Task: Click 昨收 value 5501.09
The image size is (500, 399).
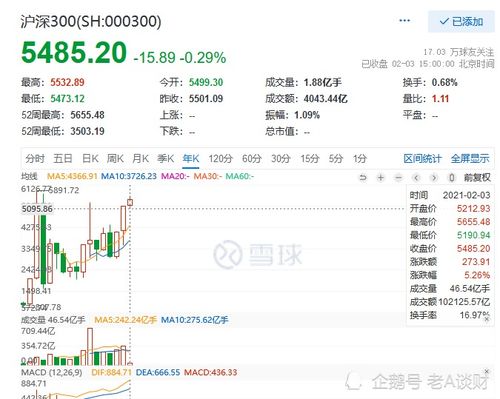Action: [206, 99]
